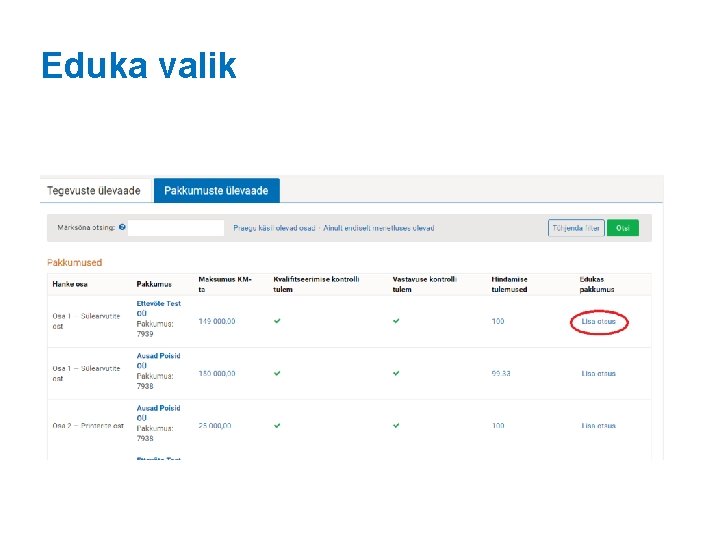Click Lisa otsus for the 150 000,00 offer
Image resolution: width=709 pixels, height=539 pixels.
tap(598, 374)
